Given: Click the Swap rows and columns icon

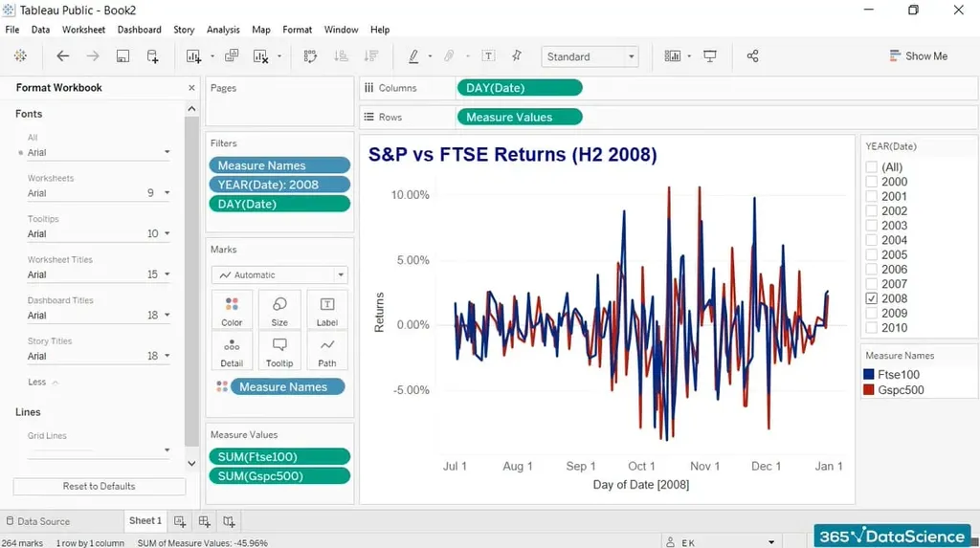Looking at the screenshot, I should point(310,56).
